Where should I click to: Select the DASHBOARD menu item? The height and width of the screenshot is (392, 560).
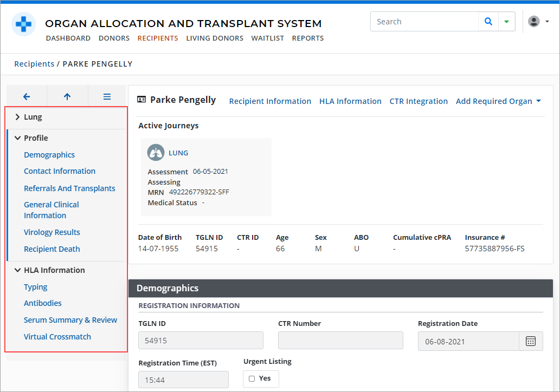[68, 38]
